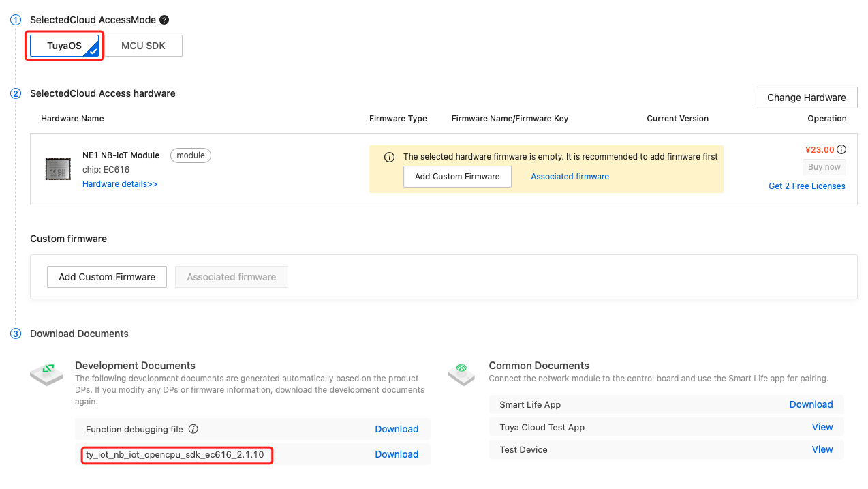Click the Current Version column header
The height and width of the screenshot is (489, 868).
coord(677,119)
